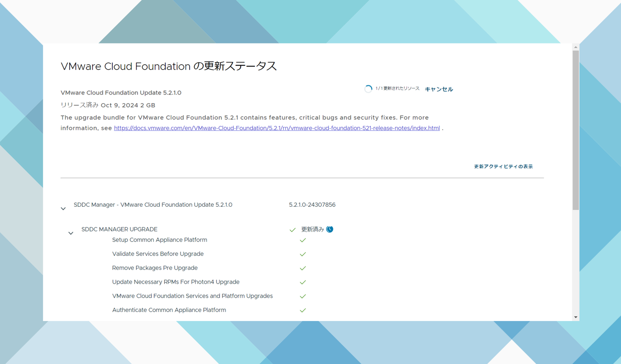
Task: Click checkmark for Update Necessary RPMs row
Action: click(x=303, y=282)
